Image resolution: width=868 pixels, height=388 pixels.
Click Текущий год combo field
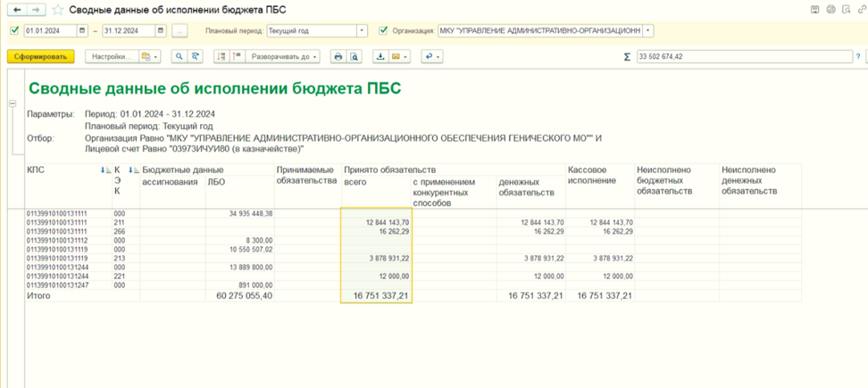point(312,31)
